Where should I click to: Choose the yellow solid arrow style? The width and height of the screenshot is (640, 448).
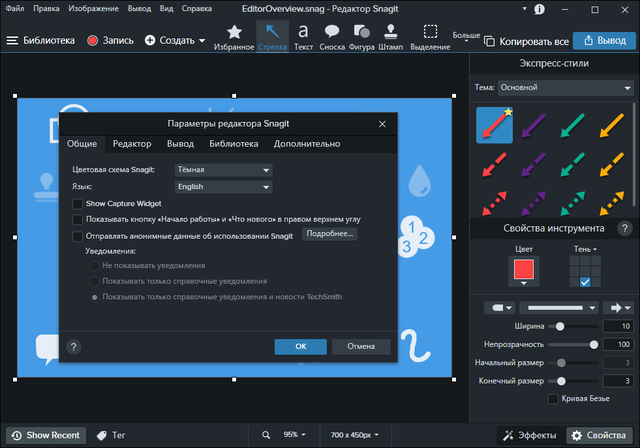tap(612, 125)
